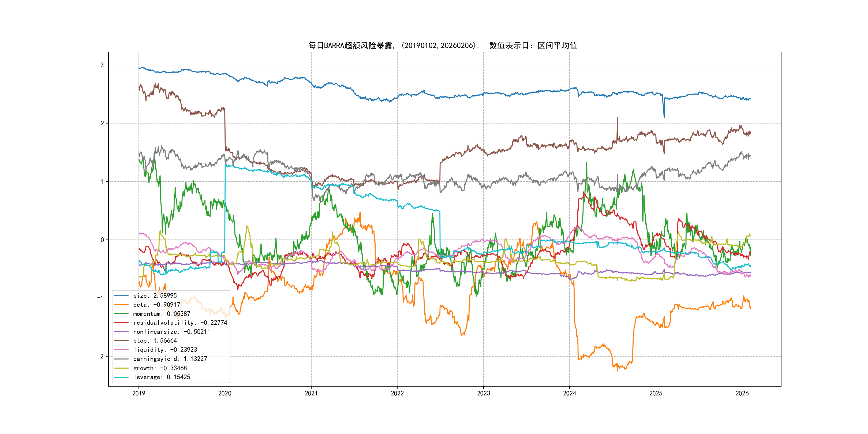868x434 pixels.
Task: Click the blue size legend line swatch
Action: click(x=121, y=295)
